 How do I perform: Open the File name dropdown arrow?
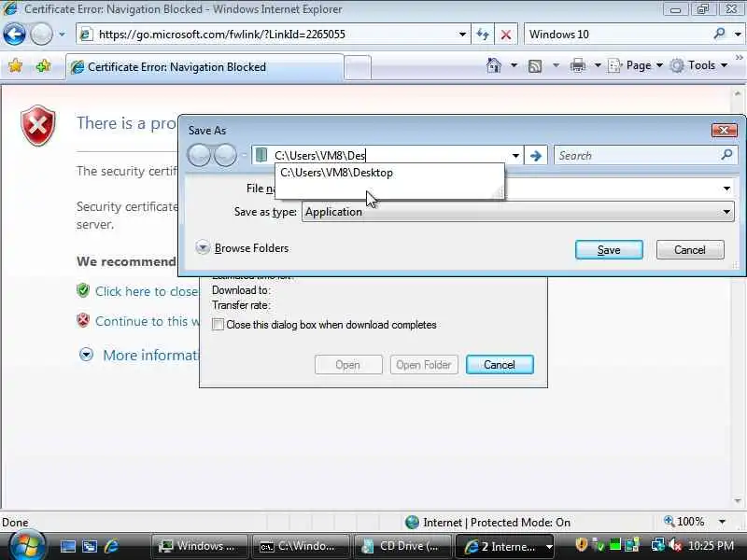click(726, 189)
